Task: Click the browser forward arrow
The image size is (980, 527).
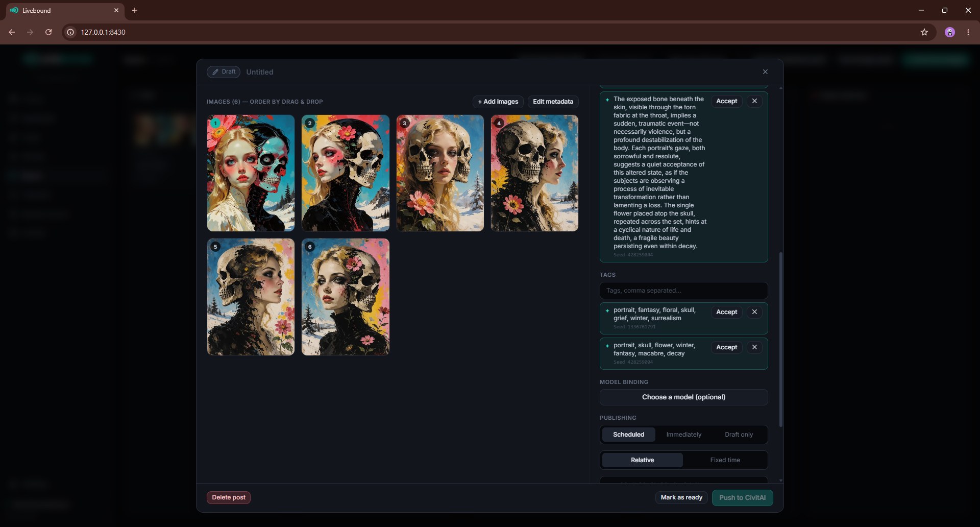Action: coord(30,32)
